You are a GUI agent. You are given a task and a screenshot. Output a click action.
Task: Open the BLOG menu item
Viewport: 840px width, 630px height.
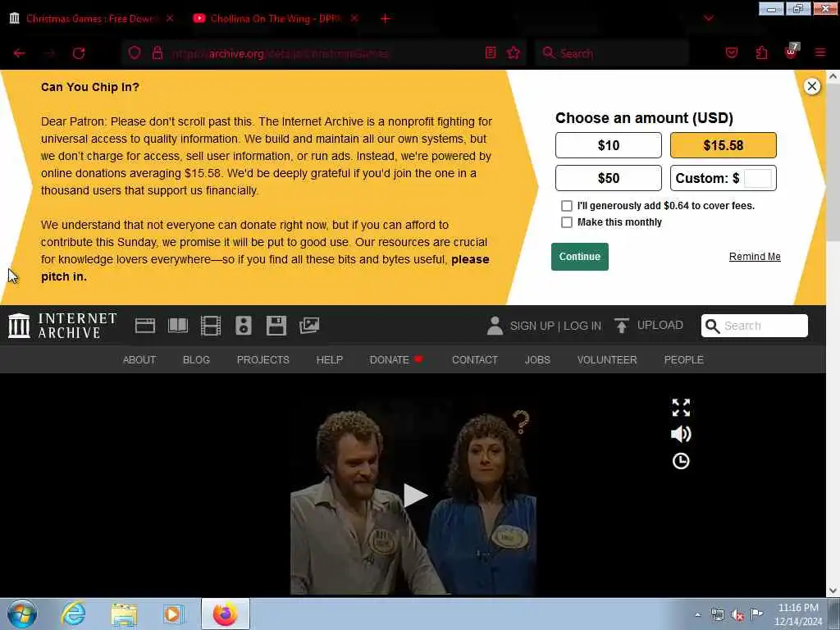197,360
